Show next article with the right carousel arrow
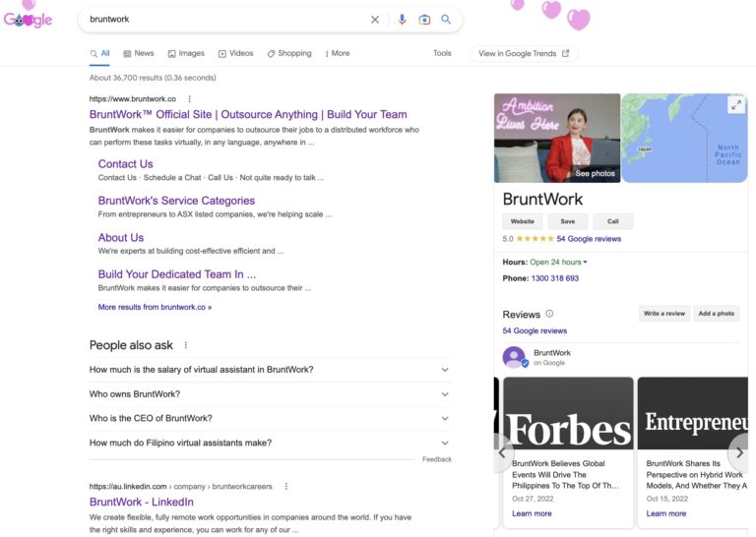The width and height of the screenshot is (756, 537). coord(740,452)
